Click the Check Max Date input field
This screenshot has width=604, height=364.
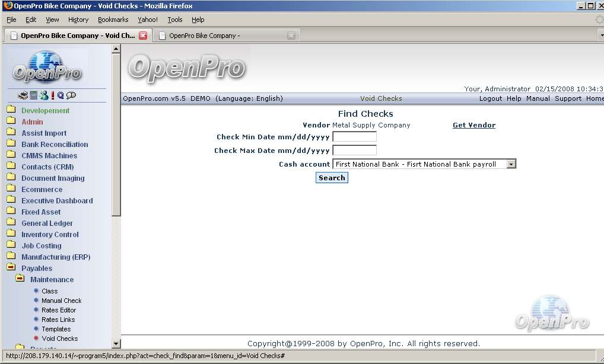point(354,150)
